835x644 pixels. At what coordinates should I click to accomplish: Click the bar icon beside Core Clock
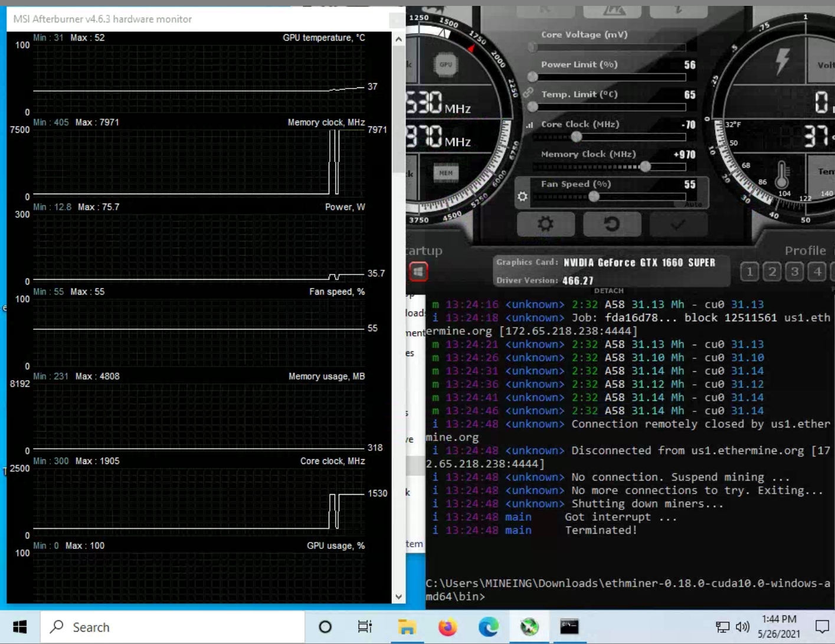pos(529,125)
